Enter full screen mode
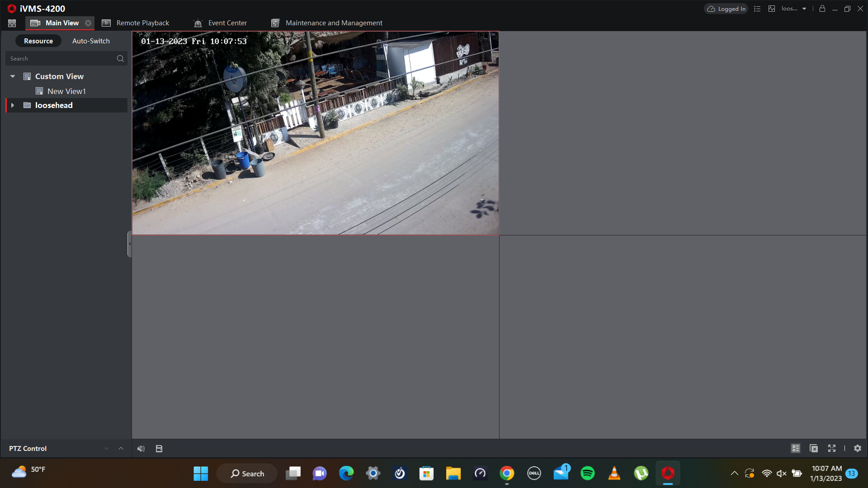Screen dimensions: 868x488 coord(832,448)
